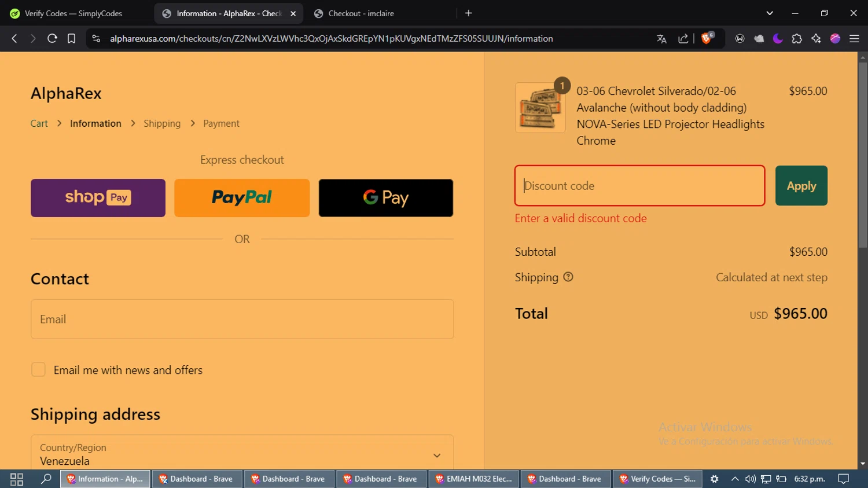
Task: Open Windows taskbar search icon
Action: click(46, 479)
